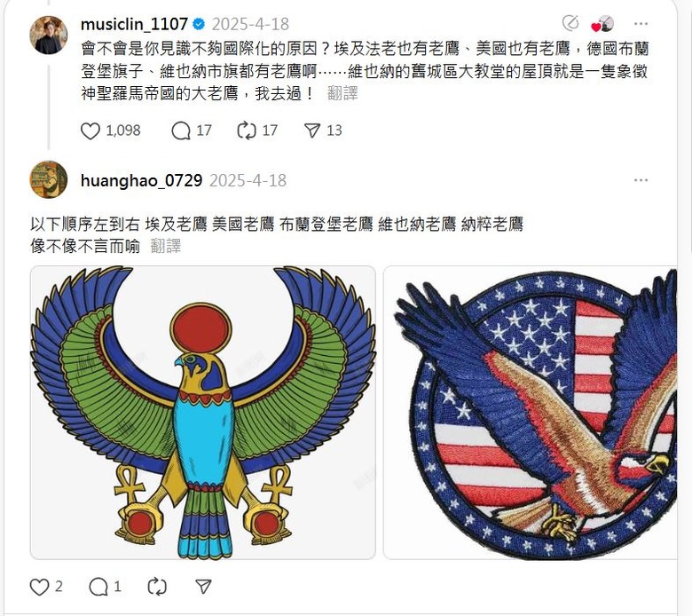Translate the huanghao_0729 reply text
This screenshot has width=692, height=616.
[x=166, y=246]
